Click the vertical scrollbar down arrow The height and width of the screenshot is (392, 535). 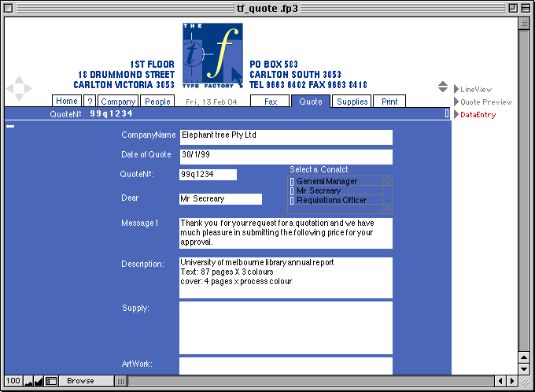524,368
